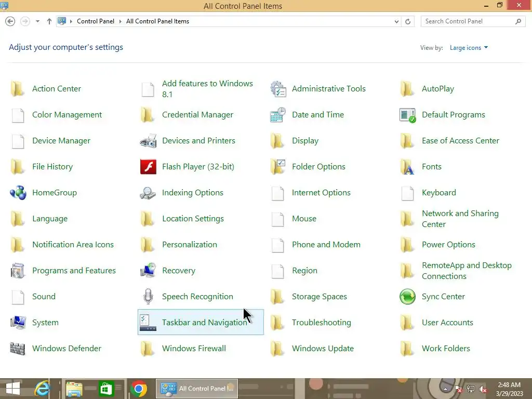Click All Control Panel Items breadcrumb
Viewport: 532px width, 399px height.
click(x=158, y=21)
